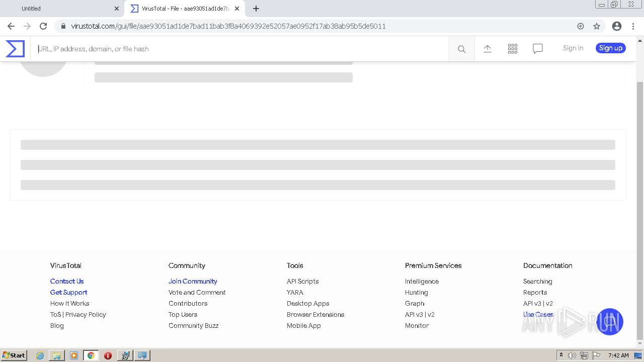This screenshot has height=362, width=644.
Task: Open Community Buzz link
Action: (x=193, y=325)
